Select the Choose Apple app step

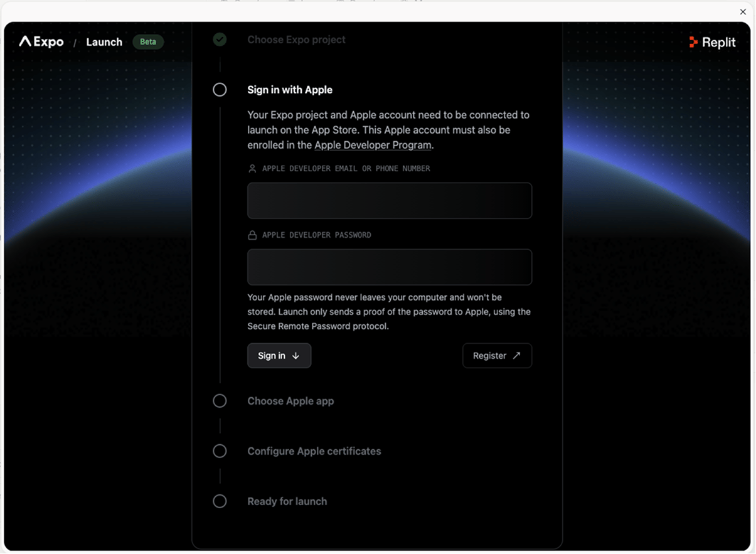(x=290, y=401)
